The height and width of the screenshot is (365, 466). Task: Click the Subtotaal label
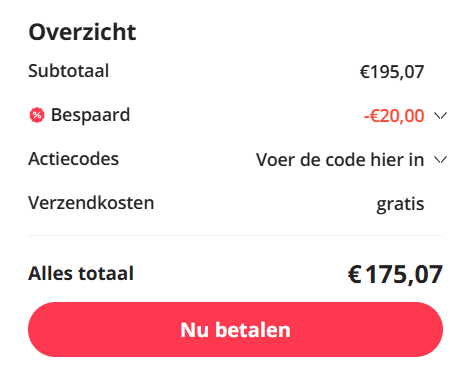coord(69,71)
